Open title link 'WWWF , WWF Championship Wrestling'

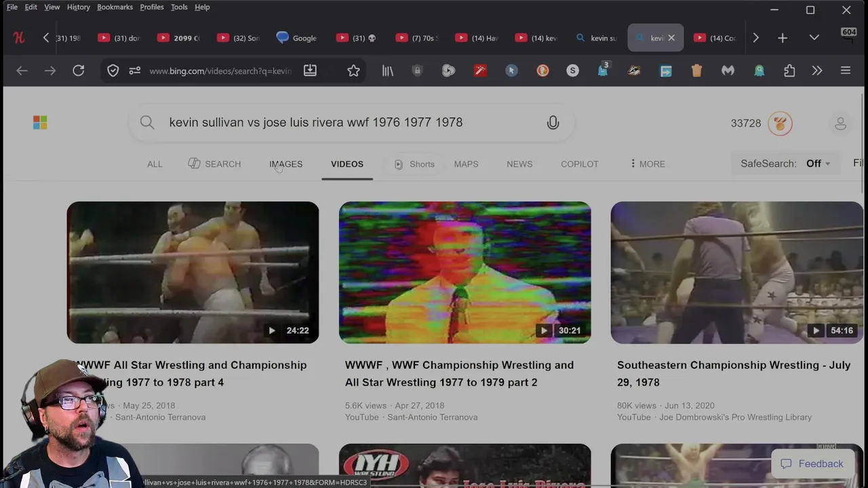[459, 373]
